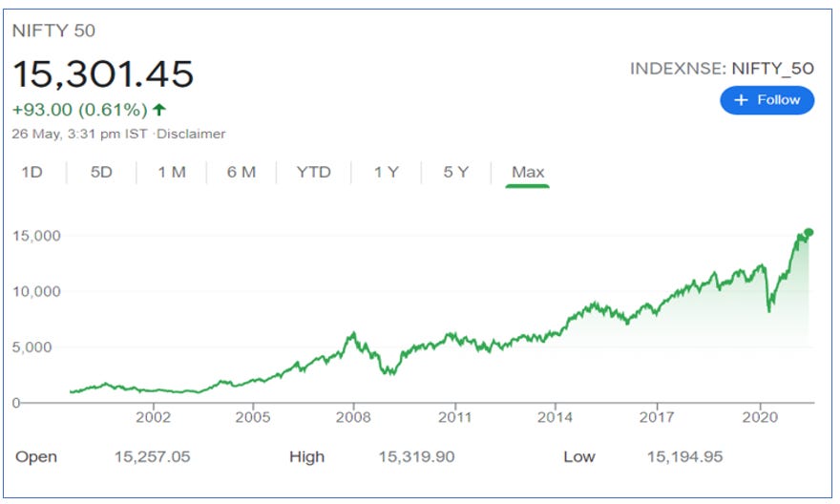Click the 2014 x-axis label
This screenshot has width=840, height=504.
tap(555, 417)
